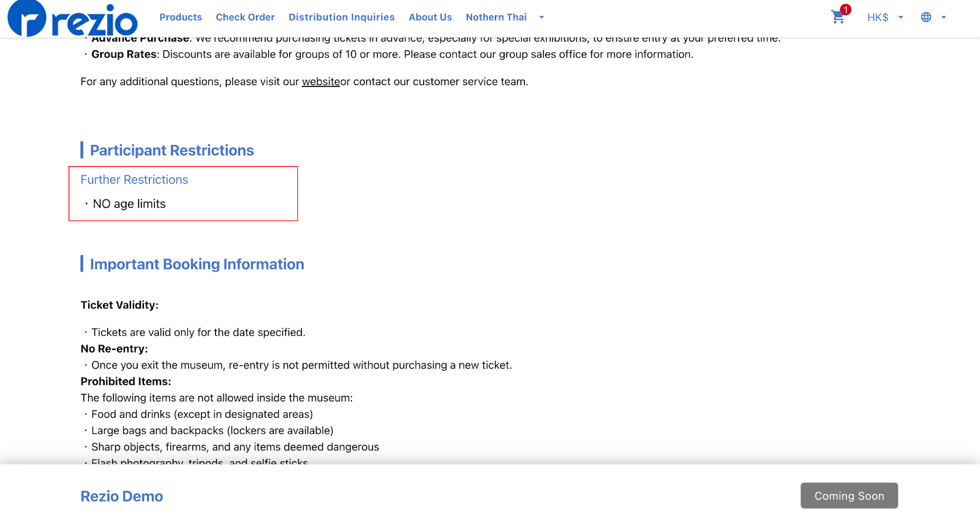
Task: Click the re-entry not permitted sentence
Action: pyautogui.click(x=301, y=365)
